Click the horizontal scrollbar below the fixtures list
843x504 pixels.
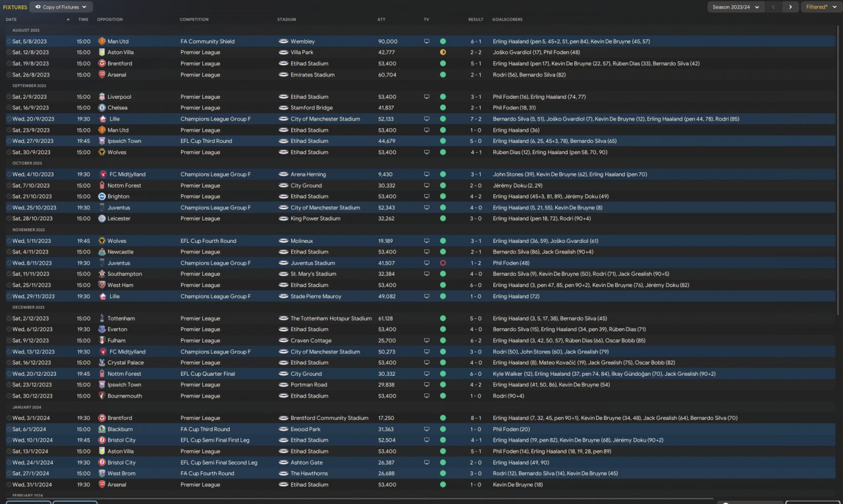coord(359,499)
